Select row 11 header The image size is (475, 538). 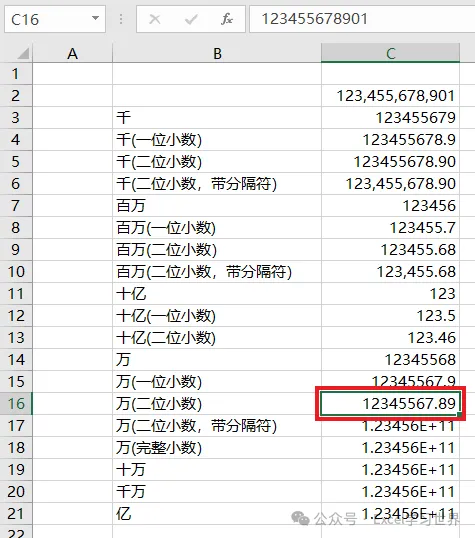(x=16, y=293)
